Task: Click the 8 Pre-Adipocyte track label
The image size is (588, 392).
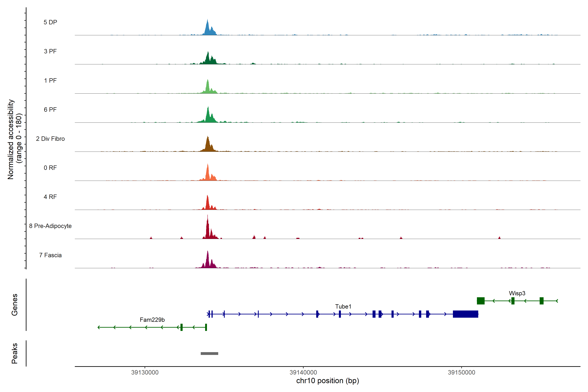Action: [50, 226]
